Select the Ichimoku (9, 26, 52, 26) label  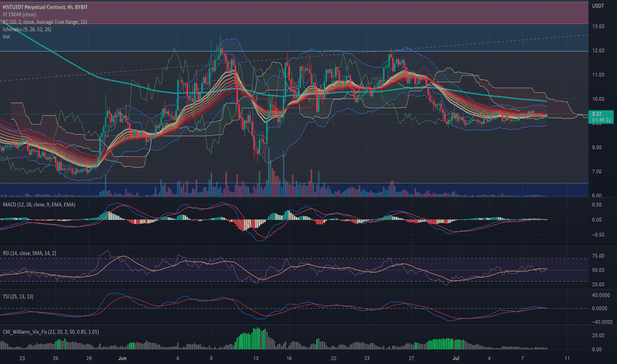click(x=26, y=30)
